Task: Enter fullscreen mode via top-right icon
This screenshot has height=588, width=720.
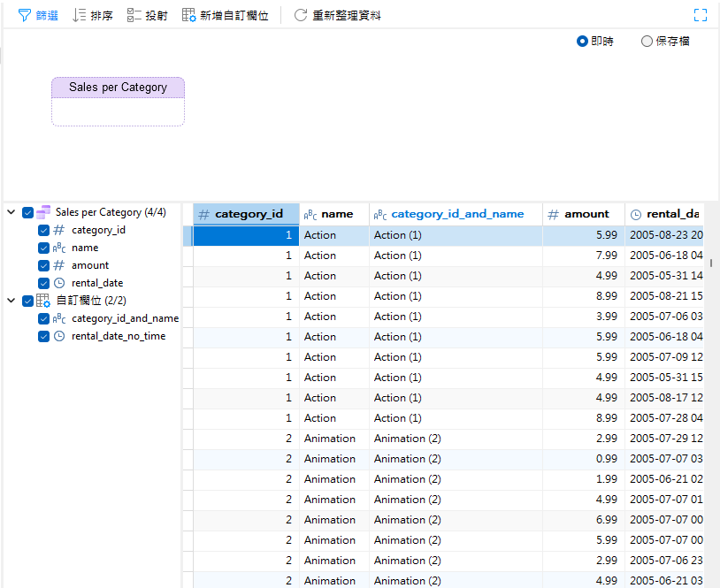Action: (x=701, y=14)
